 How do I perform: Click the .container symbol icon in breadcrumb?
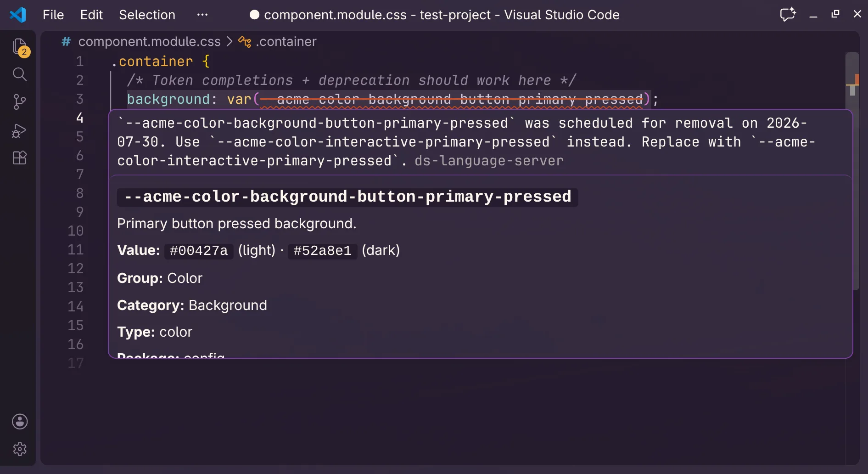point(244,42)
